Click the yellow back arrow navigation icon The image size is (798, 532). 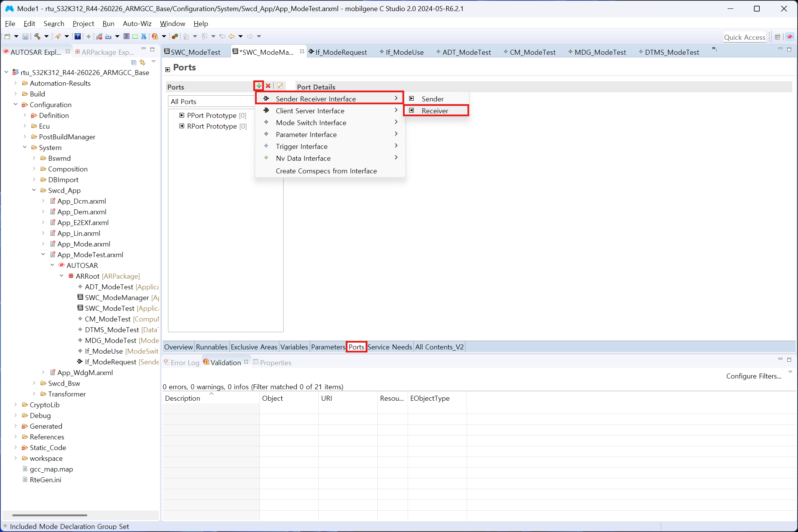tap(232, 36)
